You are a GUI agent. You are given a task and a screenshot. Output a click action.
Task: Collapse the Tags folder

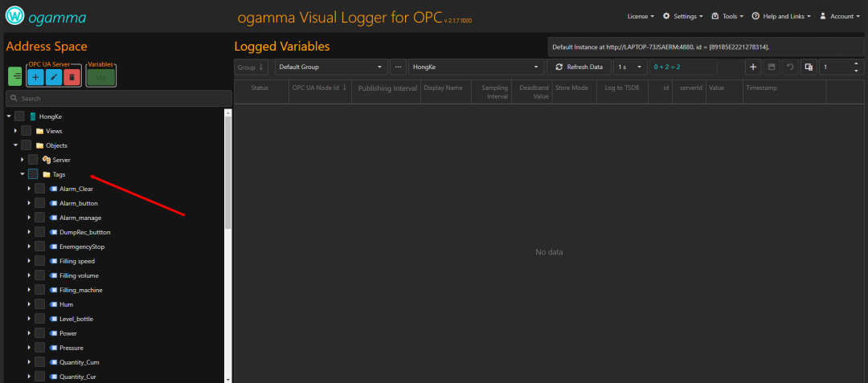coord(23,174)
